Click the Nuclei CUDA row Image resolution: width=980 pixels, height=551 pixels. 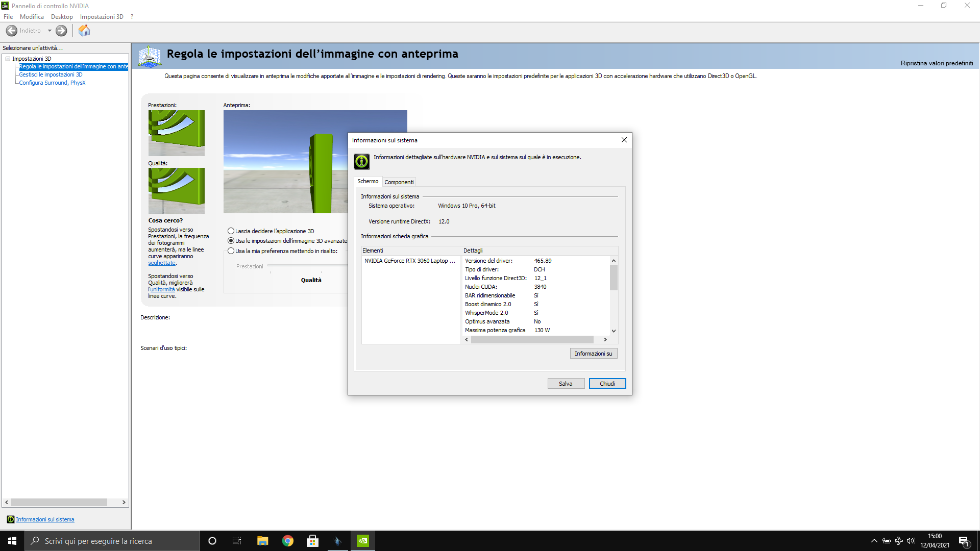click(x=536, y=287)
